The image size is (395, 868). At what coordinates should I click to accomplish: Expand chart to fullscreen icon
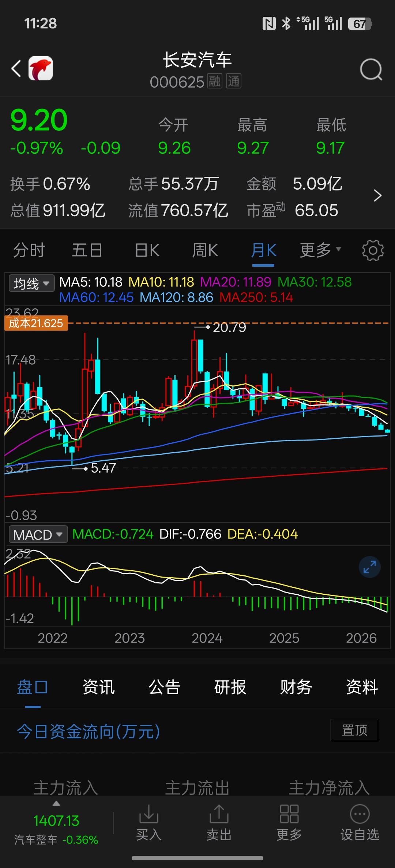[369, 567]
